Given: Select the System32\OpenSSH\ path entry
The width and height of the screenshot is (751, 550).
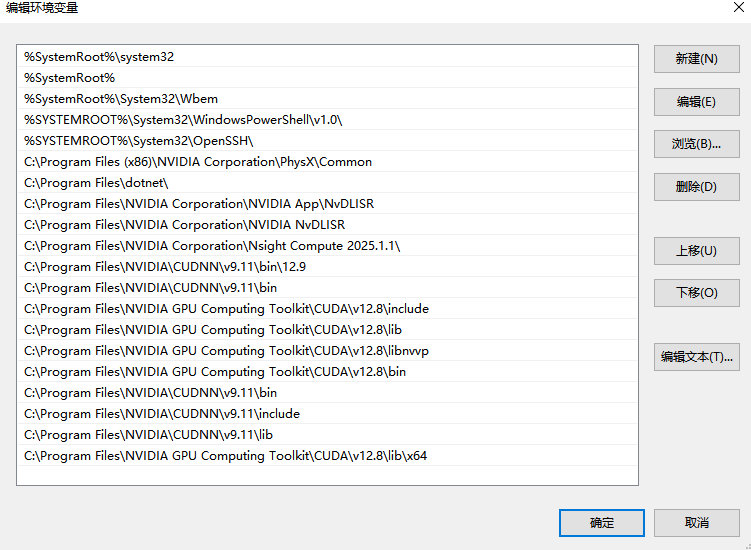Looking at the screenshot, I should point(328,141).
